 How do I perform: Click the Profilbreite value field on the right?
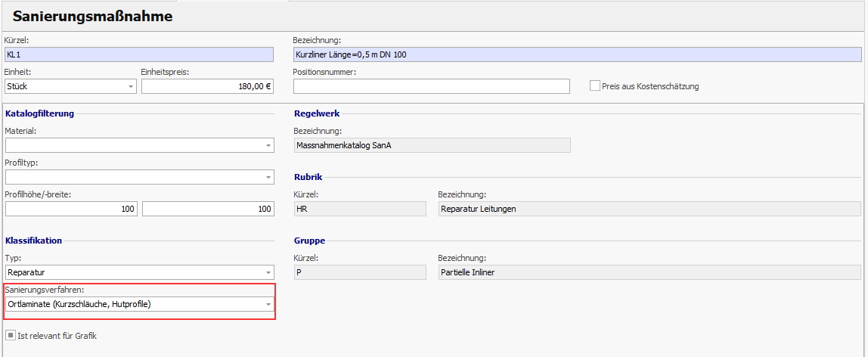click(x=208, y=209)
